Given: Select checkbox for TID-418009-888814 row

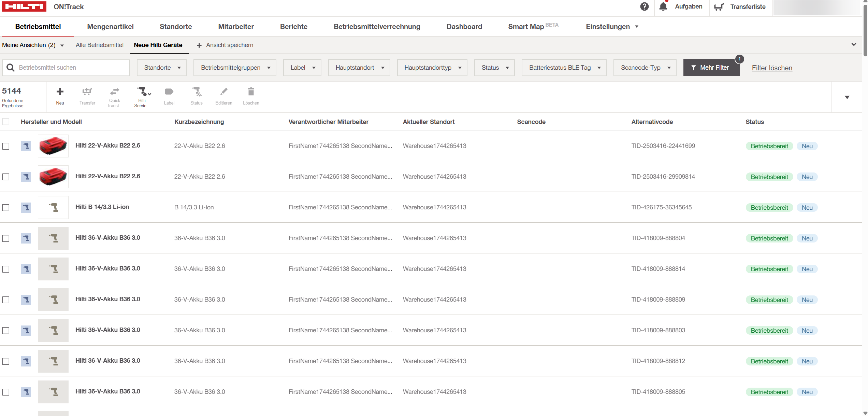Looking at the screenshot, I should tap(6, 269).
